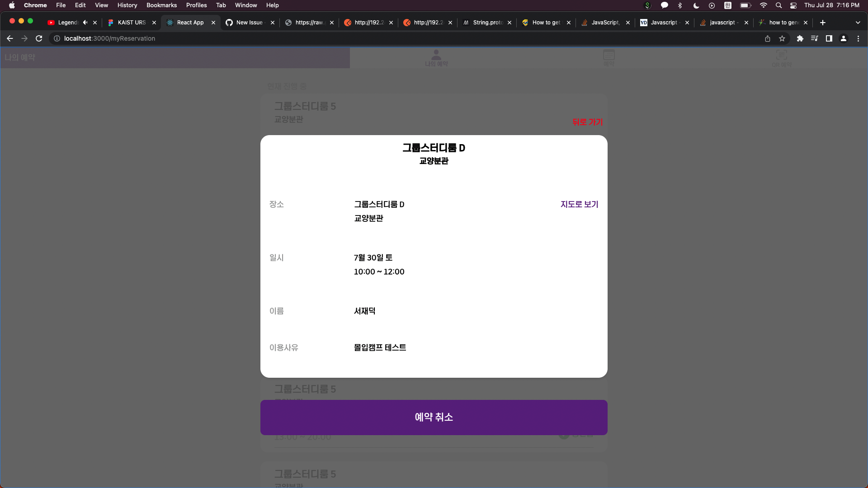Open the History menu

pos(127,5)
